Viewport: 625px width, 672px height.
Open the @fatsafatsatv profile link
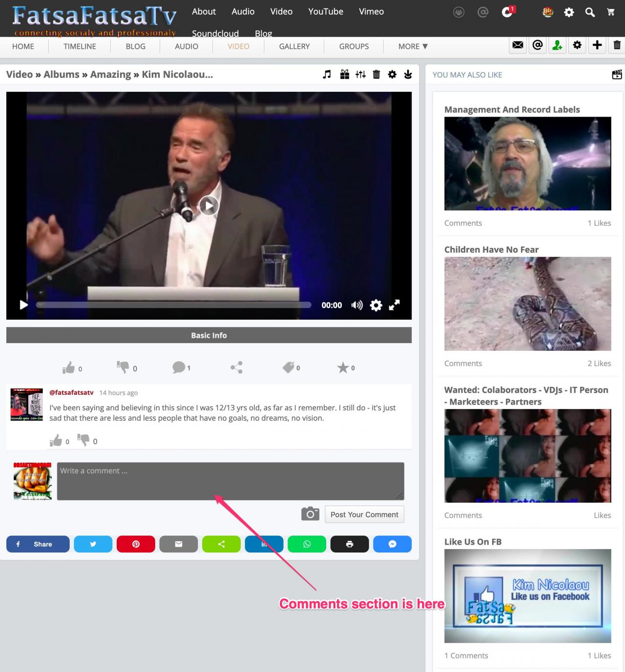(x=71, y=392)
